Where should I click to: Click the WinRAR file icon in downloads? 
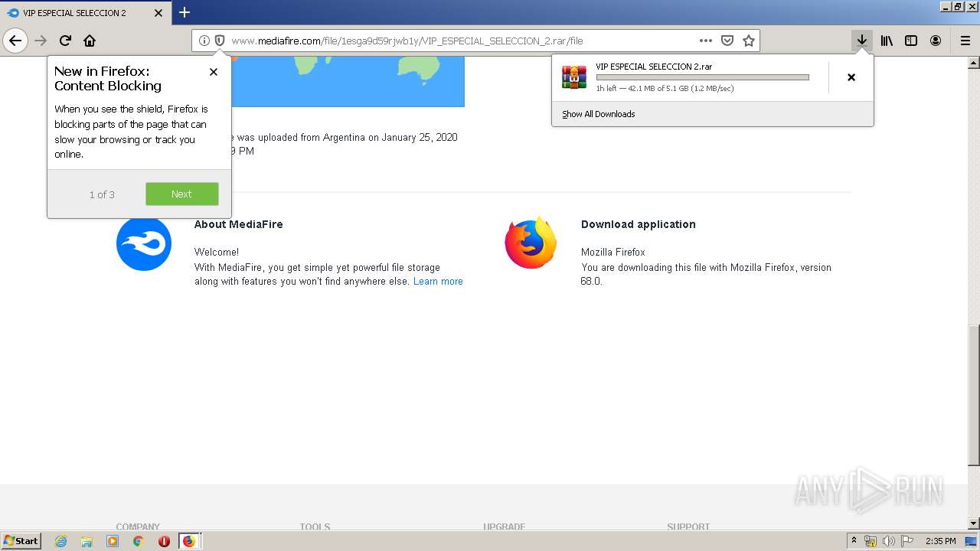pyautogui.click(x=574, y=77)
